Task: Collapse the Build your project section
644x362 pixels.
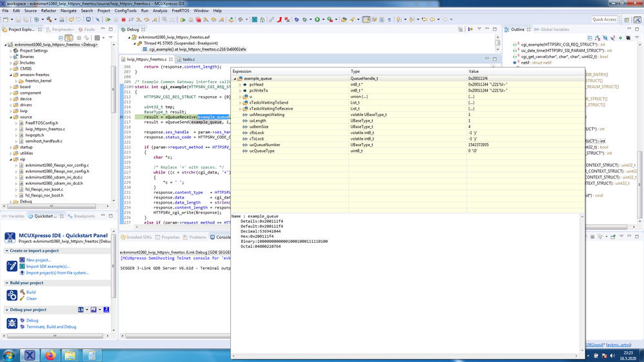Action: (x=7, y=283)
